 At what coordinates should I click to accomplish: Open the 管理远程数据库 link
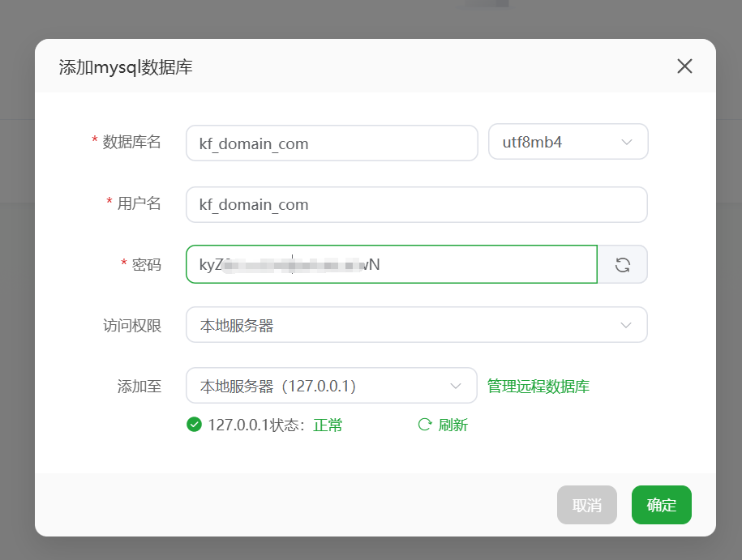(538, 386)
